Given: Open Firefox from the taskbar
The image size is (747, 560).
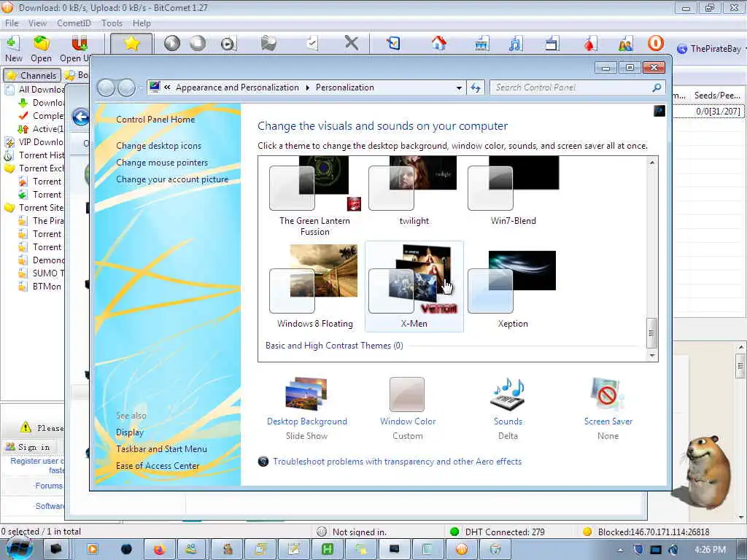Looking at the screenshot, I should point(159,550).
